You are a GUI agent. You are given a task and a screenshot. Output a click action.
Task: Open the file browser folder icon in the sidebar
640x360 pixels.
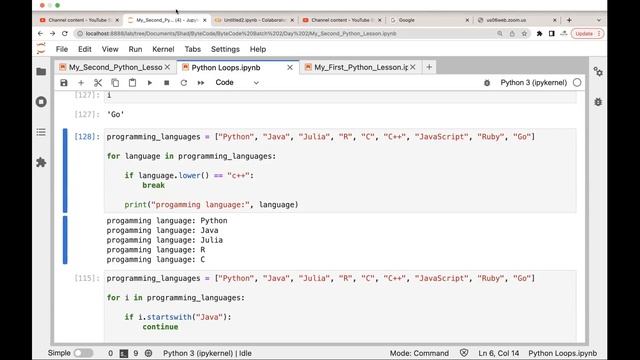pyautogui.click(x=41, y=72)
